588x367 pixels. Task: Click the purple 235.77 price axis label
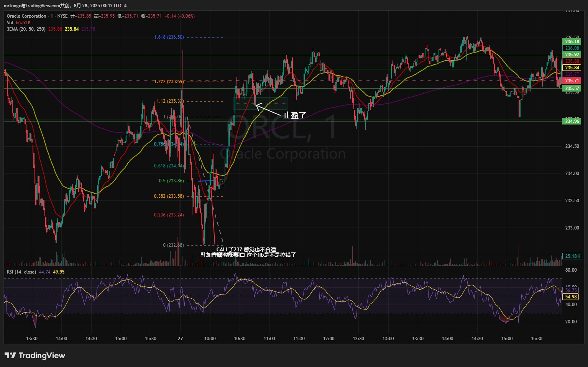572,74
